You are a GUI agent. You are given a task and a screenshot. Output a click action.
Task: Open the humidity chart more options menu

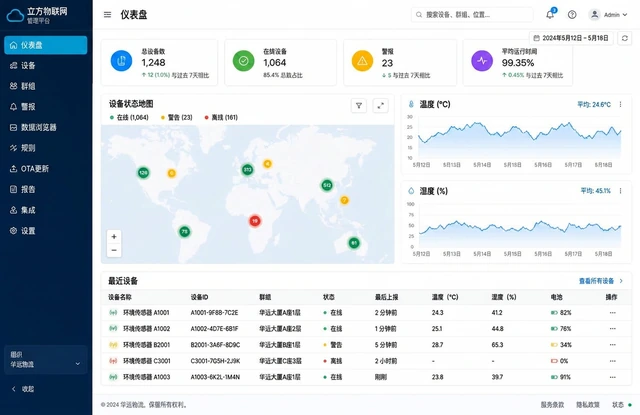pyautogui.click(x=620, y=191)
